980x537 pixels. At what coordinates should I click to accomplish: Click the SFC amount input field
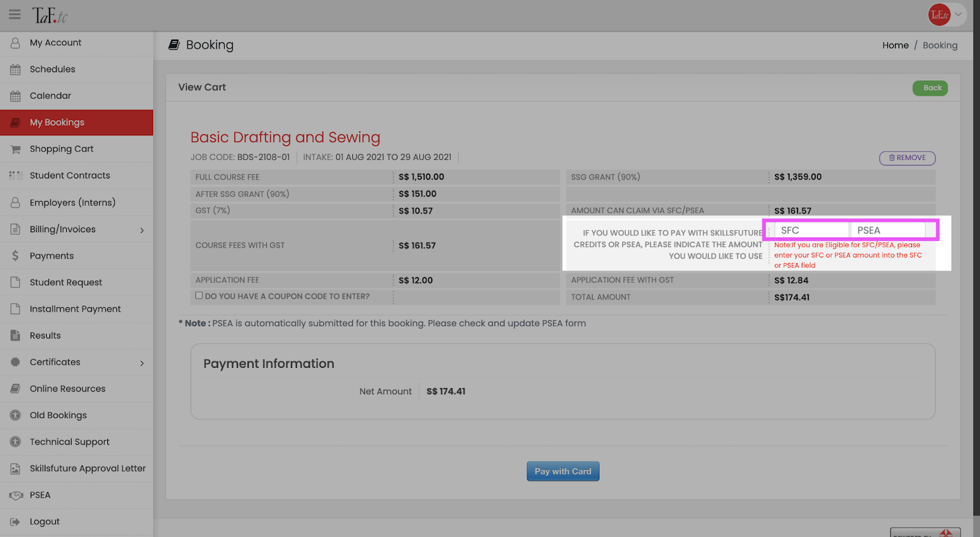[x=812, y=230]
